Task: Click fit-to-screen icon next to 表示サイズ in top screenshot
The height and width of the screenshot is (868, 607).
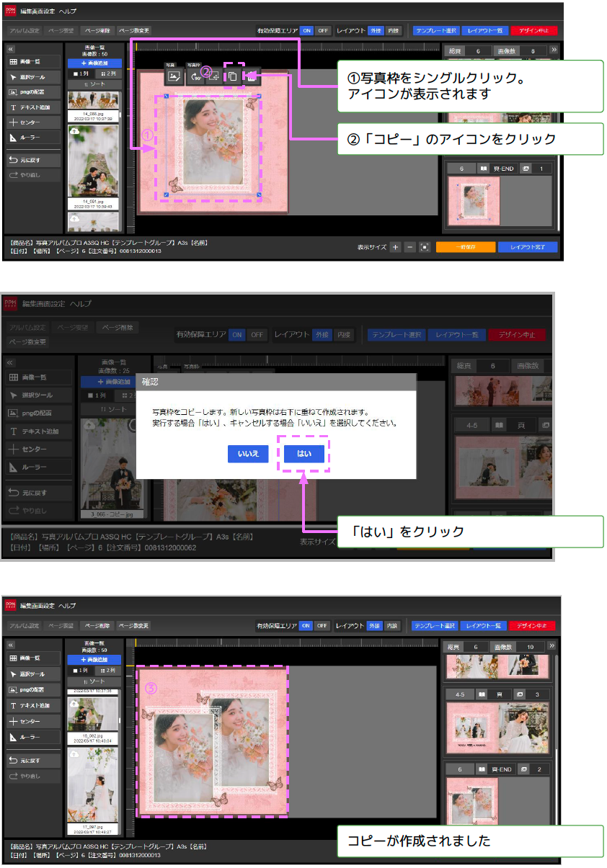Action: (425, 247)
